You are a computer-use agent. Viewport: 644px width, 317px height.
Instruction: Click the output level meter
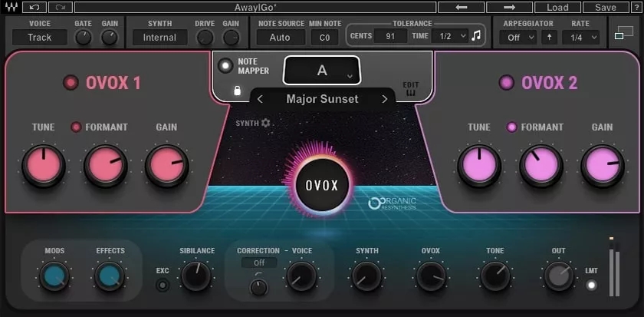click(x=614, y=266)
